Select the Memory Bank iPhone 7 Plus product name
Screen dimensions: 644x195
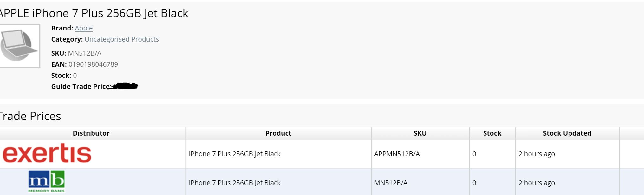pos(235,183)
